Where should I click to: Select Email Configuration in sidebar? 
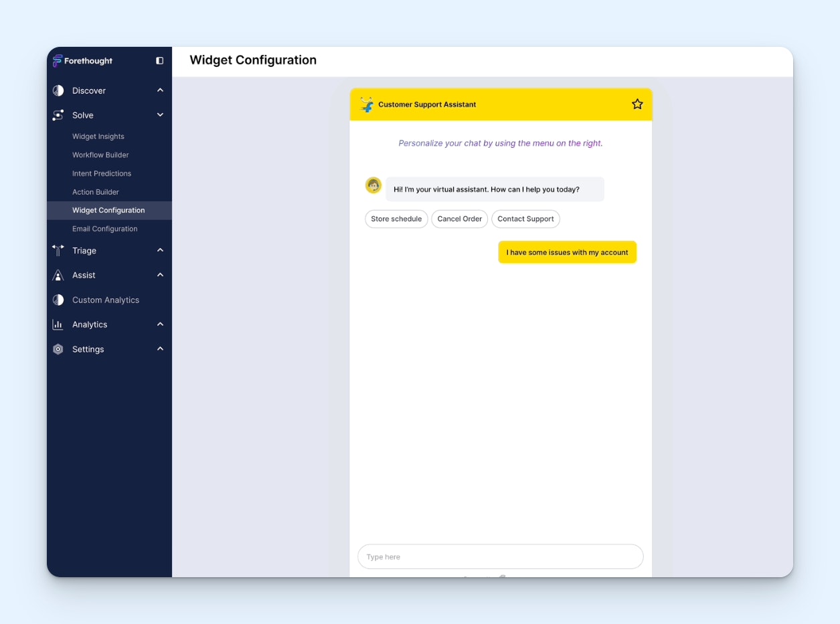(x=105, y=229)
